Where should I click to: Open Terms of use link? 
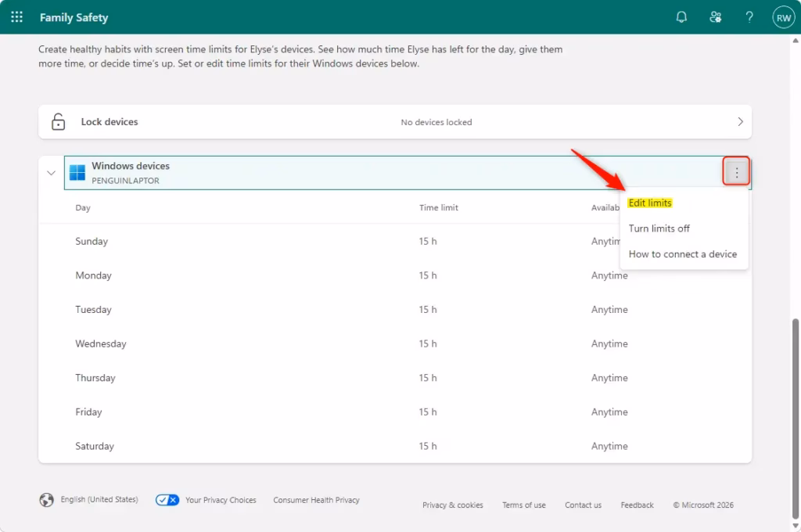pyautogui.click(x=523, y=505)
